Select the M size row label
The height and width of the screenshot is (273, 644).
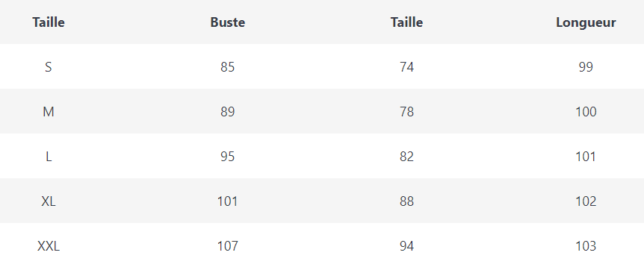pyautogui.click(x=49, y=111)
